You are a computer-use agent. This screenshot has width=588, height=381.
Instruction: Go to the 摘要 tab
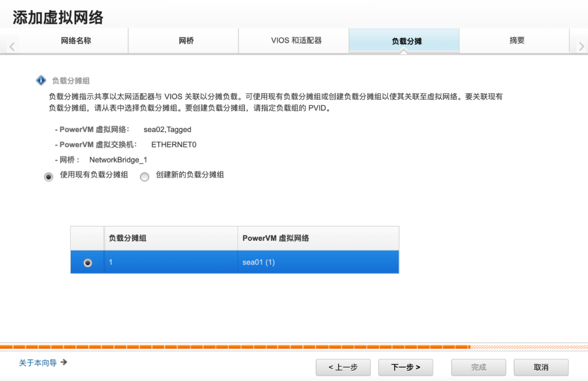click(514, 40)
